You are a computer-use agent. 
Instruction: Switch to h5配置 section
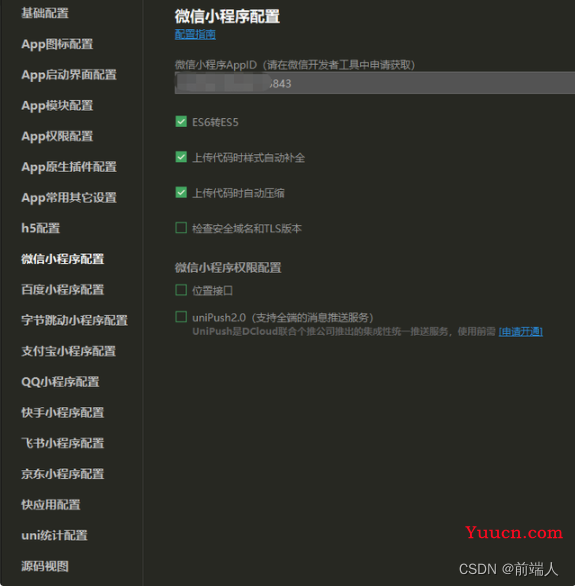[x=40, y=228]
